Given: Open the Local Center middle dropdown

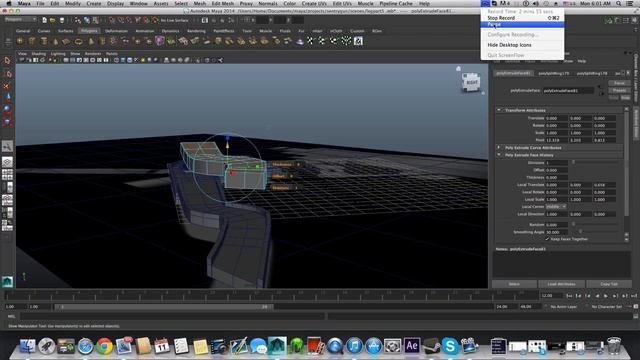Looking at the screenshot, I should [x=556, y=207].
